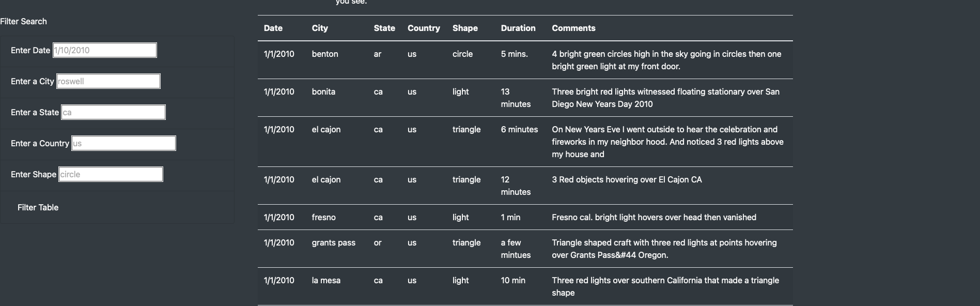
Task: Click the Enter a City text box
Action: click(x=108, y=81)
